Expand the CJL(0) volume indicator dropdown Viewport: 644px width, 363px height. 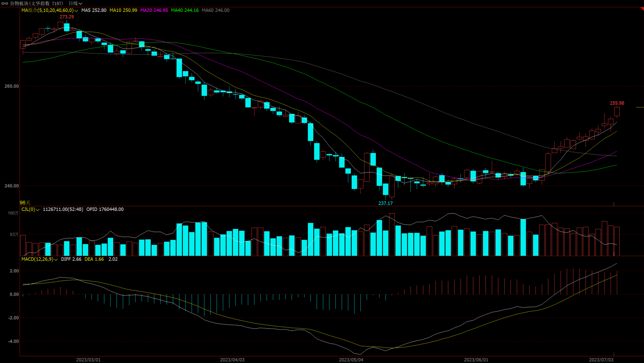pyautogui.click(x=30, y=209)
